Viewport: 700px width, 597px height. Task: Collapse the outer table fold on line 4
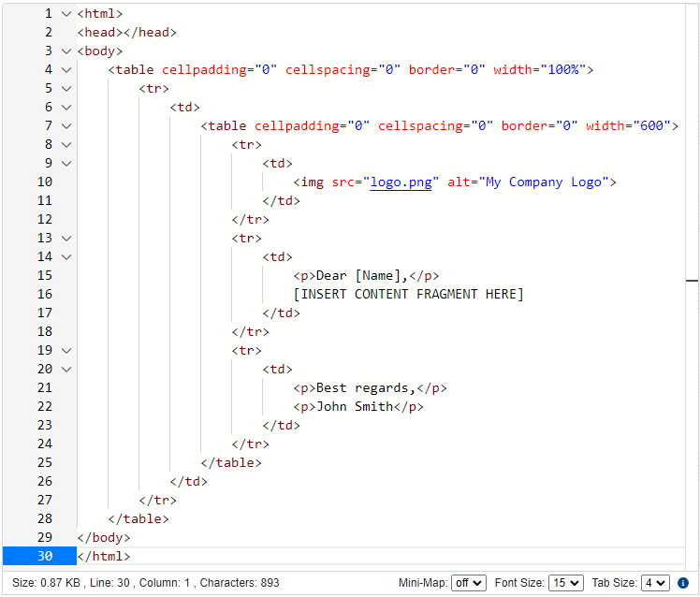pyautogui.click(x=66, y=70)
